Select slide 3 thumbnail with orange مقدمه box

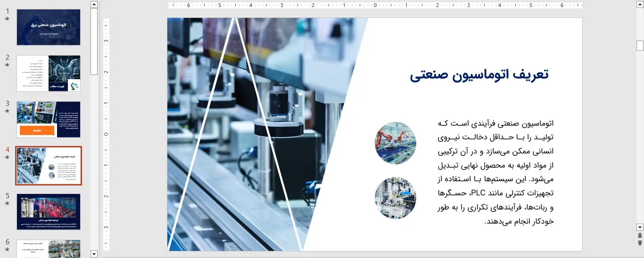click(49, 120)
